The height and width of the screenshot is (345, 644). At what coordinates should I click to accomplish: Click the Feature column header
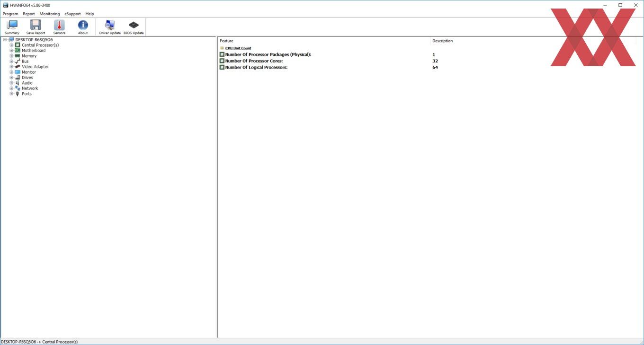(324, 41)
